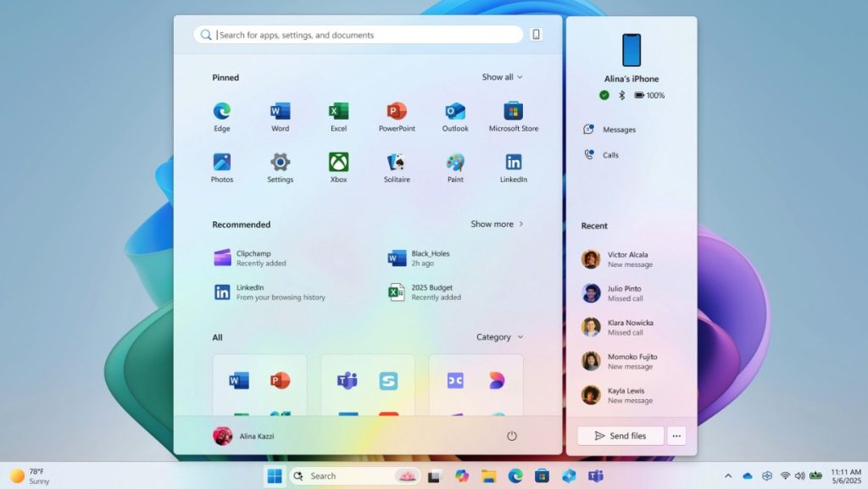Screen dimensions: 868x489
Task: Open the Black_Holes Word document
Action: (x=419, y=258)
